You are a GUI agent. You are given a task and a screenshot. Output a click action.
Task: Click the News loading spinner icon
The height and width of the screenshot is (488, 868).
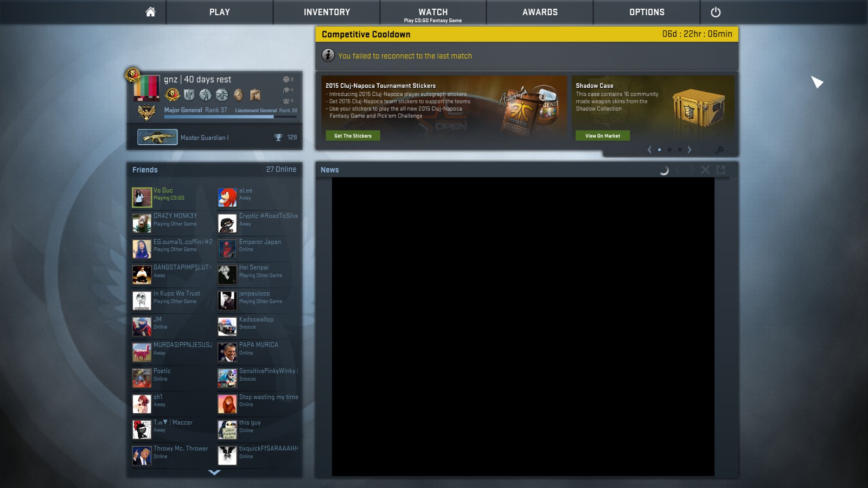click(664, 170)
